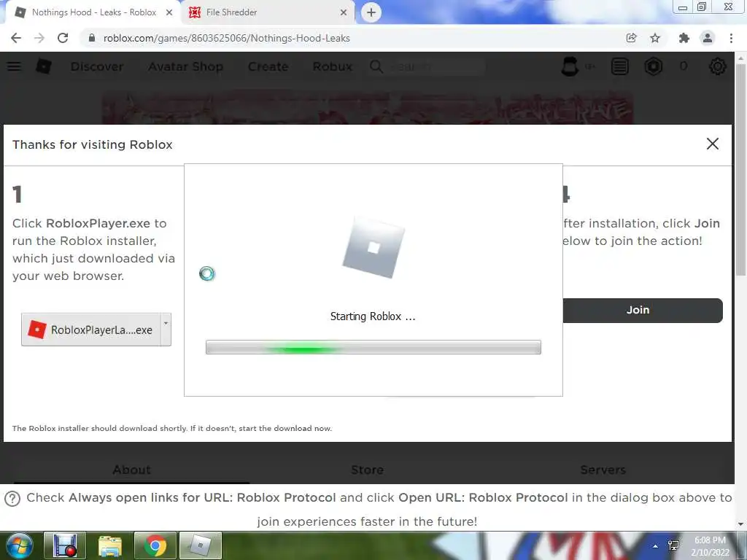The image size is (747, 560).
Task: Switch to the Store tab
Action: click(x=368, y=470)
